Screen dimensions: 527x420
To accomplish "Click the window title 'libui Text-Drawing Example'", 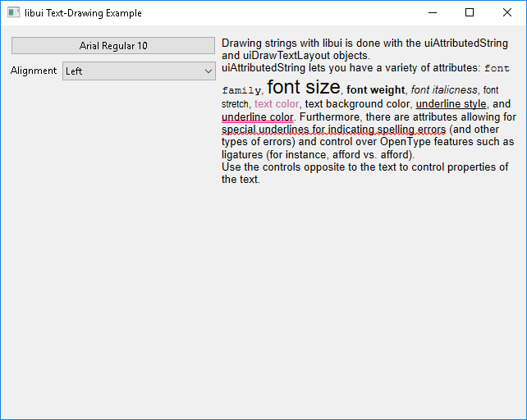I will [83, 13].
